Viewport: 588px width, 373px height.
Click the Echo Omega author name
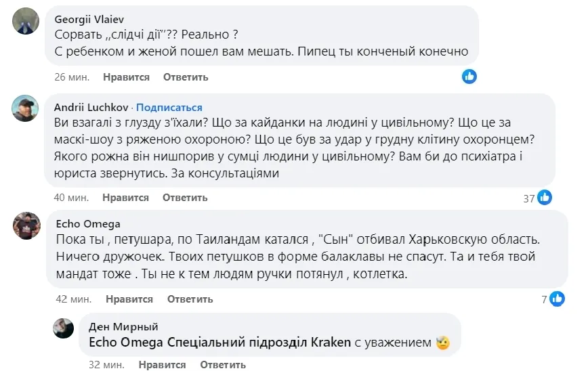(x=82, y=223)
